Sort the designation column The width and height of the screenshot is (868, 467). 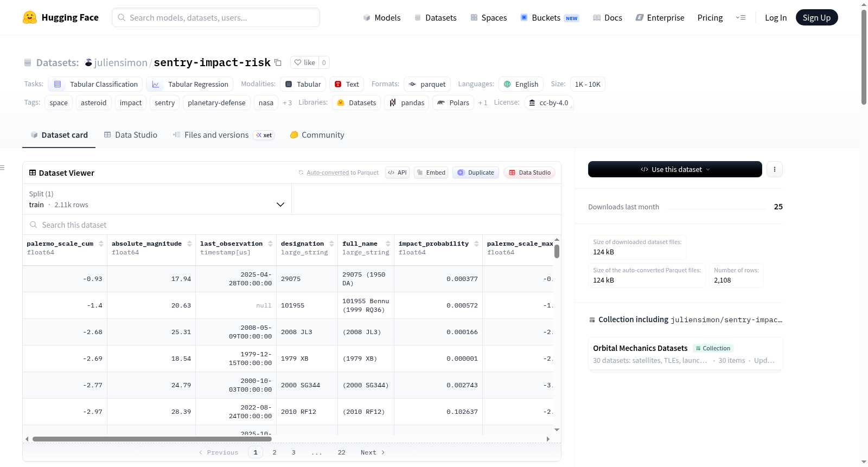331,244
